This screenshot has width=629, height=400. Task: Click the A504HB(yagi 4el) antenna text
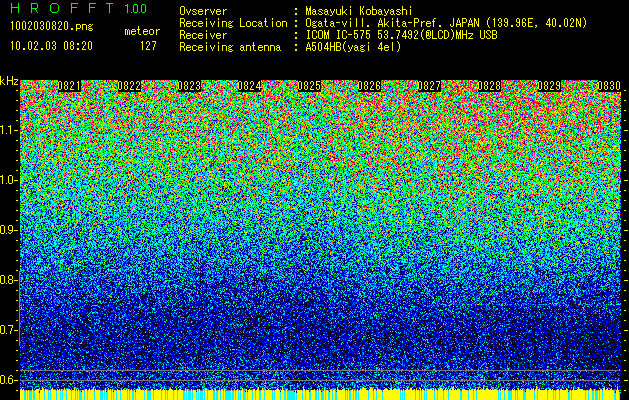(353, 47)
